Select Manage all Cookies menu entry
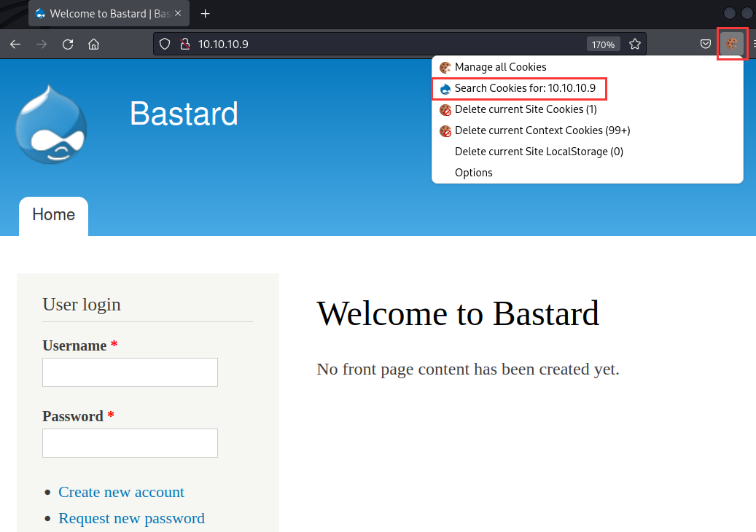Image resolution: width=756 pixels, height=532 pixels. [500, 67]
